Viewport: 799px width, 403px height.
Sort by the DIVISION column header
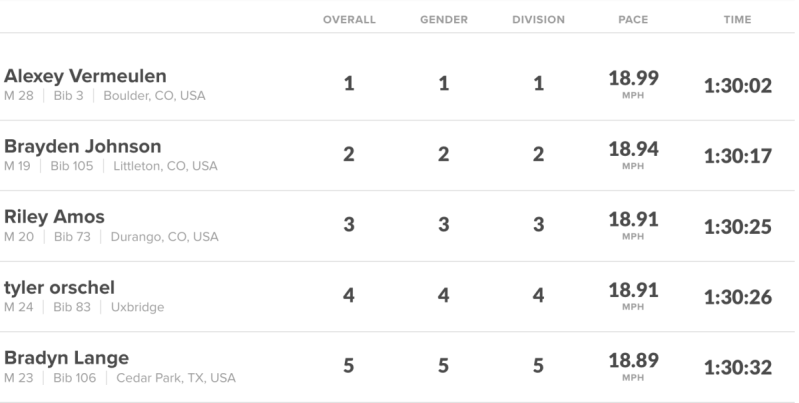pos(538,19)
